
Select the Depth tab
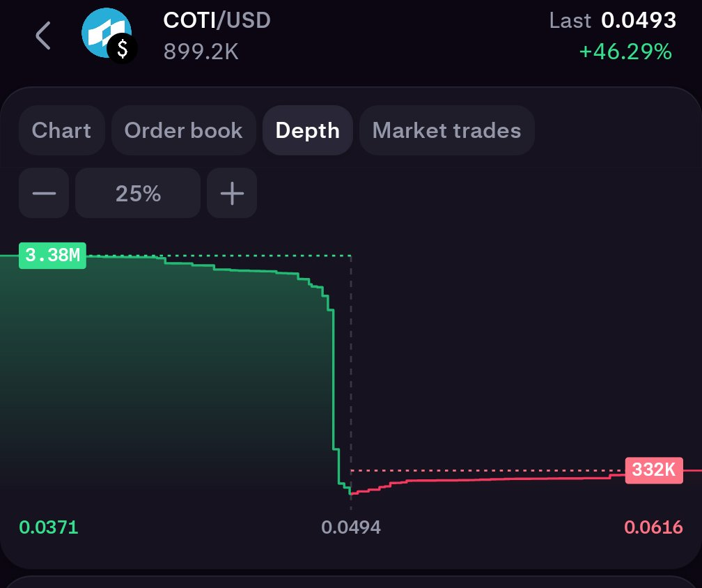(x=308, y=130)
